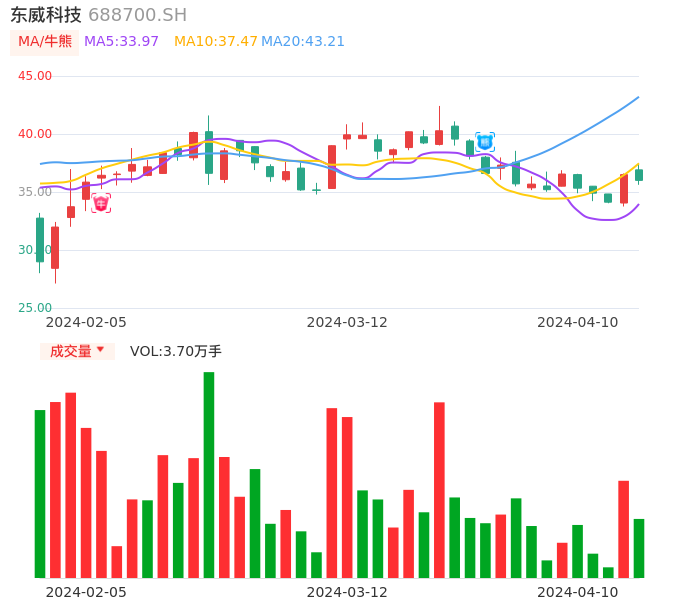Viewport: 686px width, 606px height.
Task: Click the VOL:3.70万手 volume readout
Action: [176, 351]
